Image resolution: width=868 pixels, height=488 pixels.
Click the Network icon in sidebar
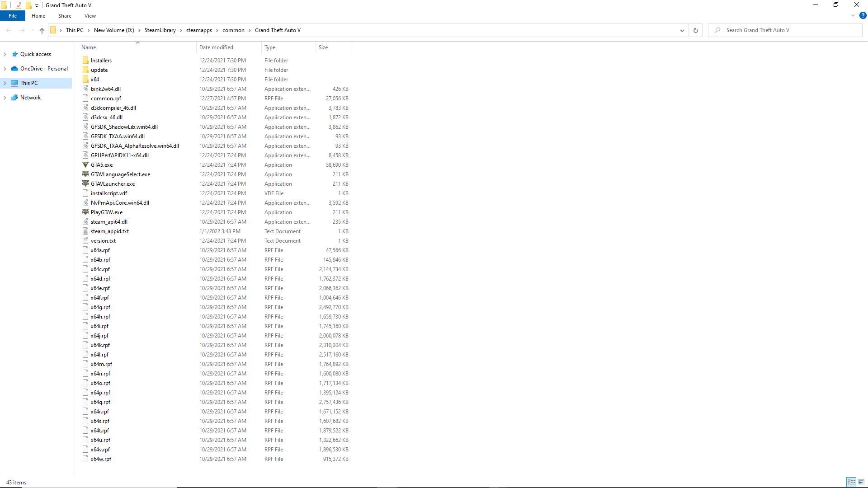tap(14, 98)
